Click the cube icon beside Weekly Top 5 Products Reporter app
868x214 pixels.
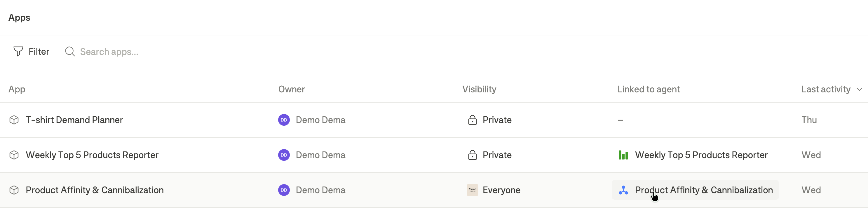pos(14,155)
